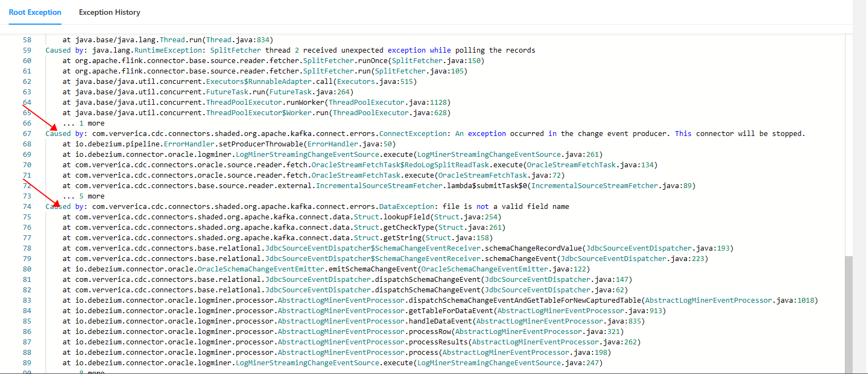Click 'DataException' on line 74
Viewport: 868px width, 374px height.
pyautogui.click(x=407, y=206)
